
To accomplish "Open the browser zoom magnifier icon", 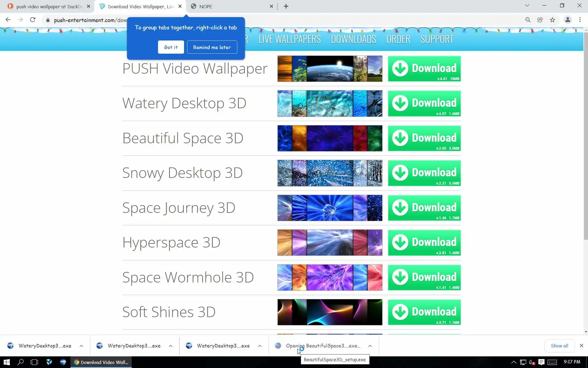I will click(x=528, y=20).
